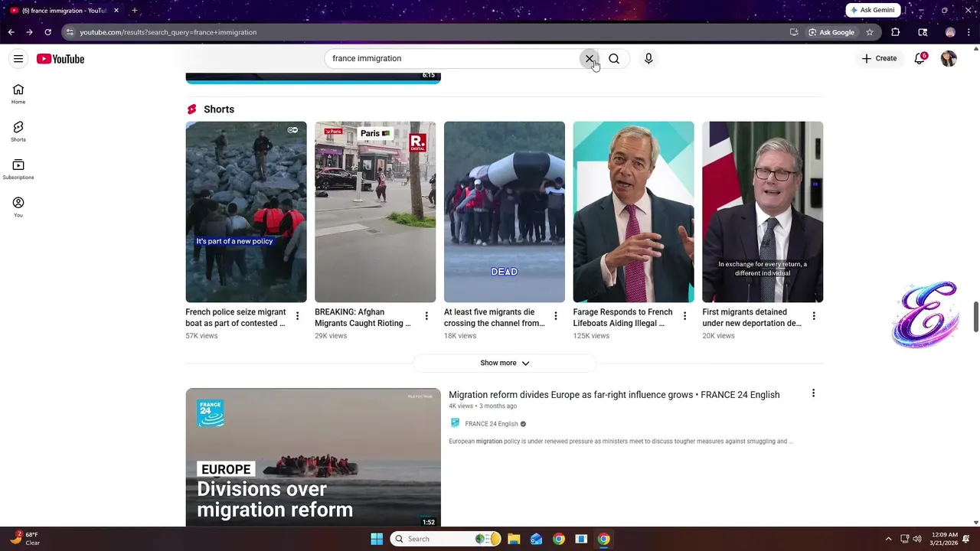Viewport: 980px width, 551px height.
Task: Open French police seize migrant boat title
Action: tap(236, 318)
